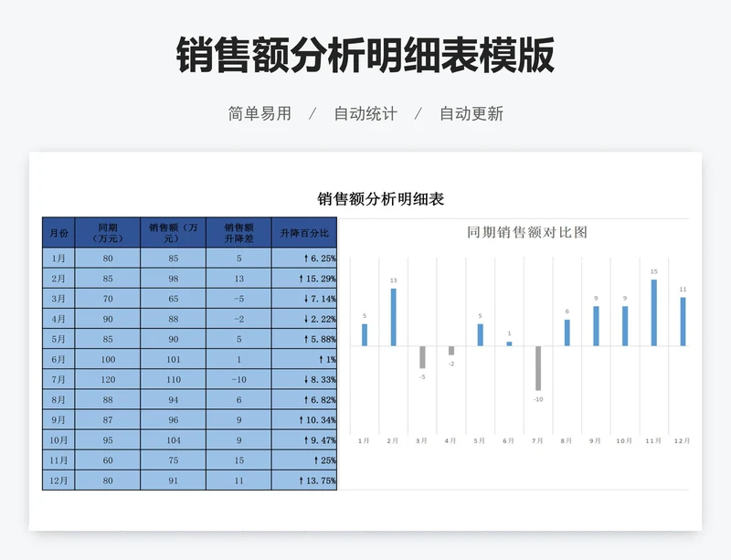731x560 pixels.
Task: Click the 7月 gray bar labeled -10
Action: 538,367
